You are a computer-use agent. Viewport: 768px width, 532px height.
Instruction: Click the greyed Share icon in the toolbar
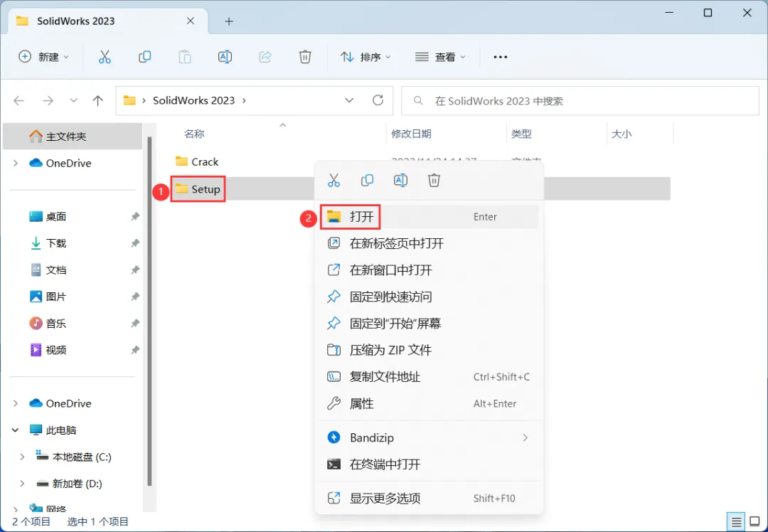tap(265, 57)
